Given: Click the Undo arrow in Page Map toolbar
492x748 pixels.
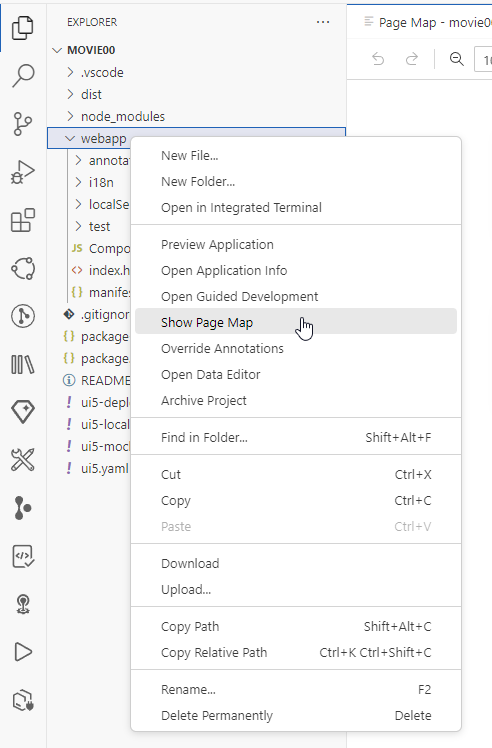Looking at the screenshot, I should pos(378,59).
